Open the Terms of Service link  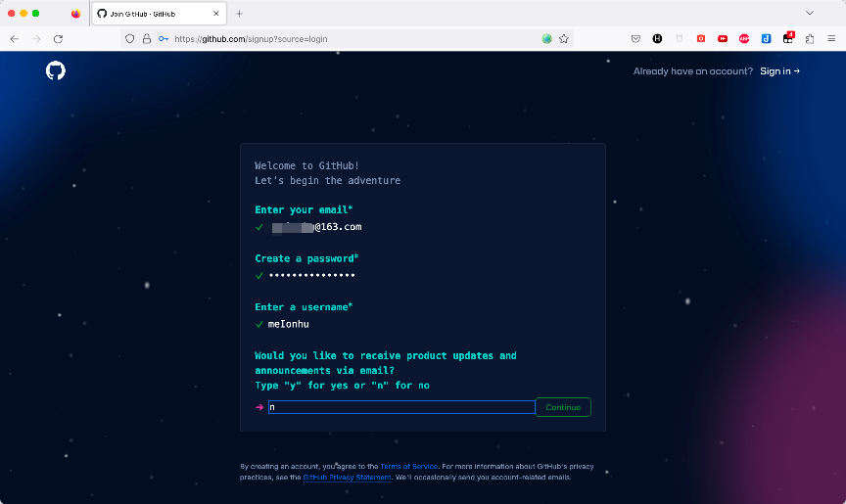click(x=409, y=466)
